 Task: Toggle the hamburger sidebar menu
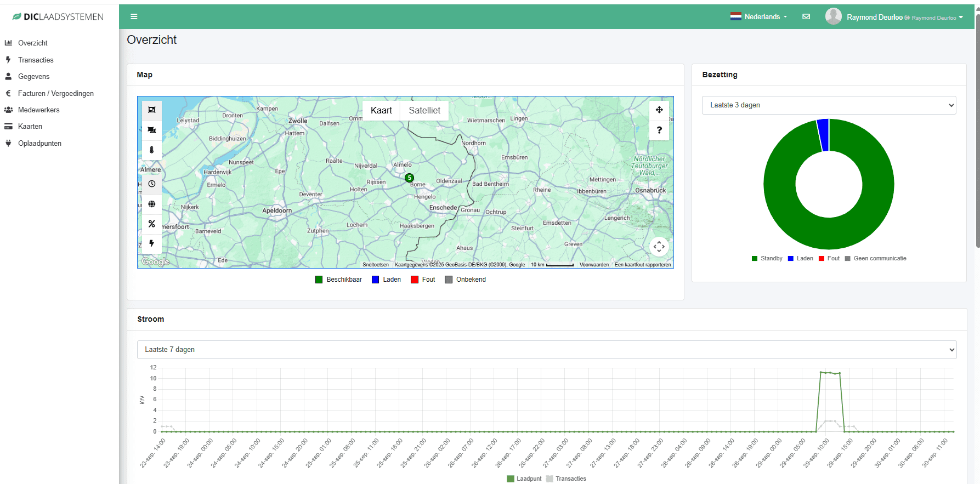click(x=134, y=16)
